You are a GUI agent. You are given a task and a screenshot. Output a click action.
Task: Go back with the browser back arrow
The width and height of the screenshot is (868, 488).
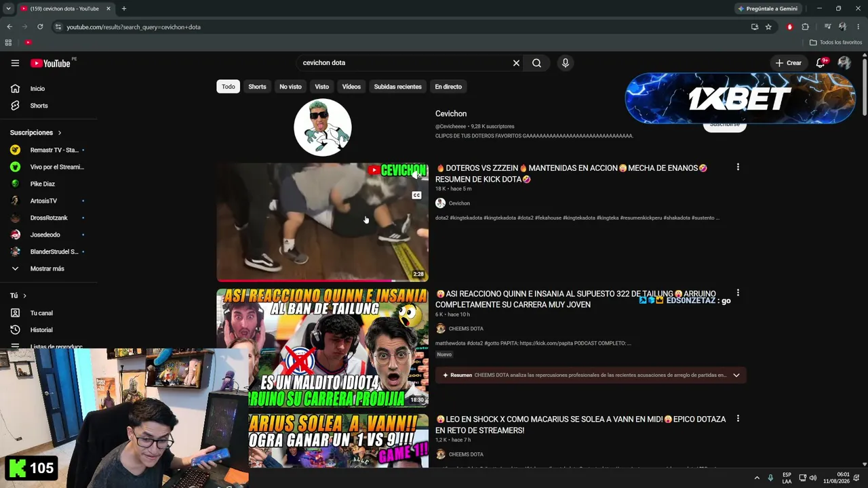pyautogui.click(x=9, y=27)
